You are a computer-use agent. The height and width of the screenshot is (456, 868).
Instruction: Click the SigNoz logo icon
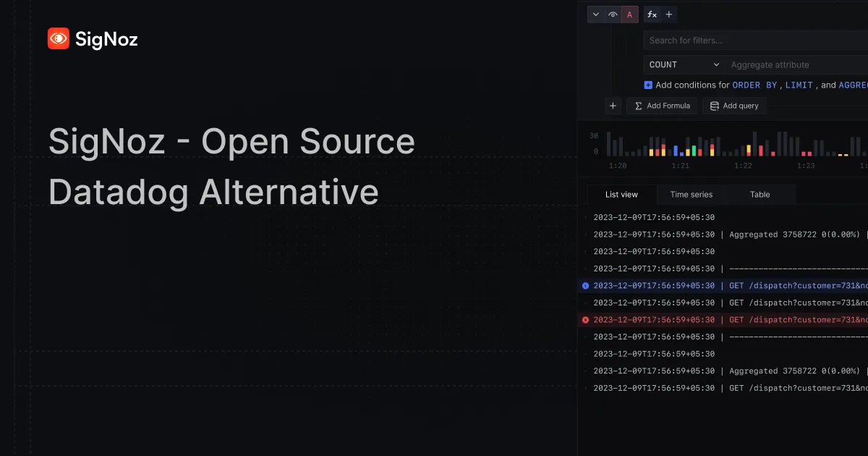[x=58, y=38]
